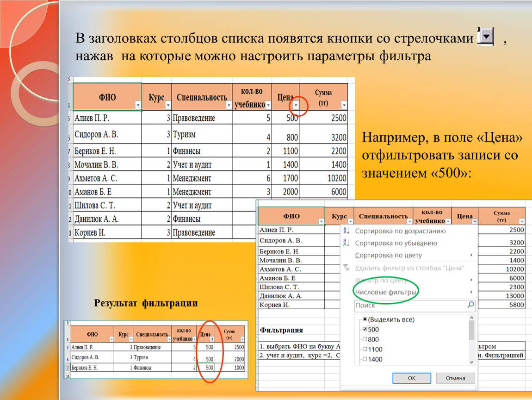The image size is (532, 400).
Task: Open the Сумма (тг) dropdown in the table behind the filter menu
Action: point(521,221)
